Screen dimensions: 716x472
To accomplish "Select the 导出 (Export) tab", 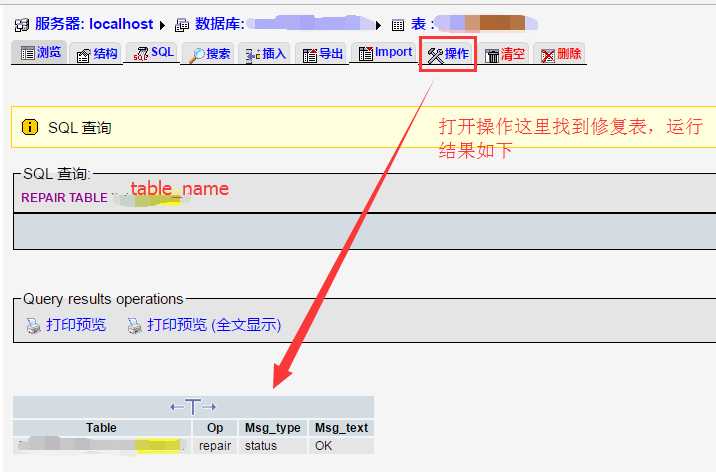I will (322, 54).
